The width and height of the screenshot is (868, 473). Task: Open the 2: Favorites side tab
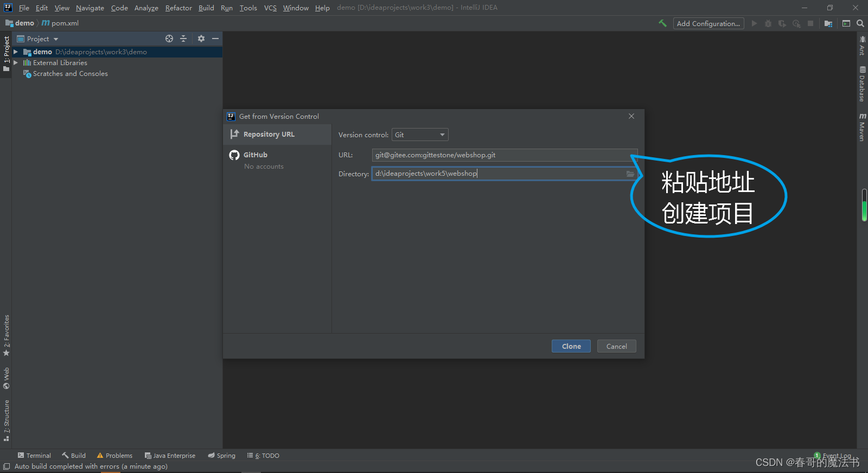[7, 335]
